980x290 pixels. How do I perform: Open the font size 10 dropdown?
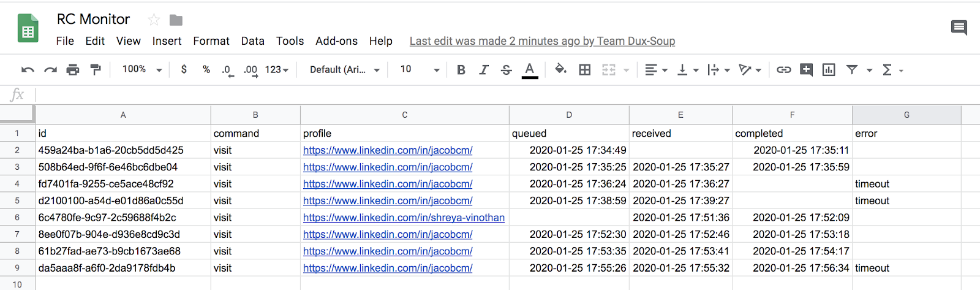[x=420, y=70]
